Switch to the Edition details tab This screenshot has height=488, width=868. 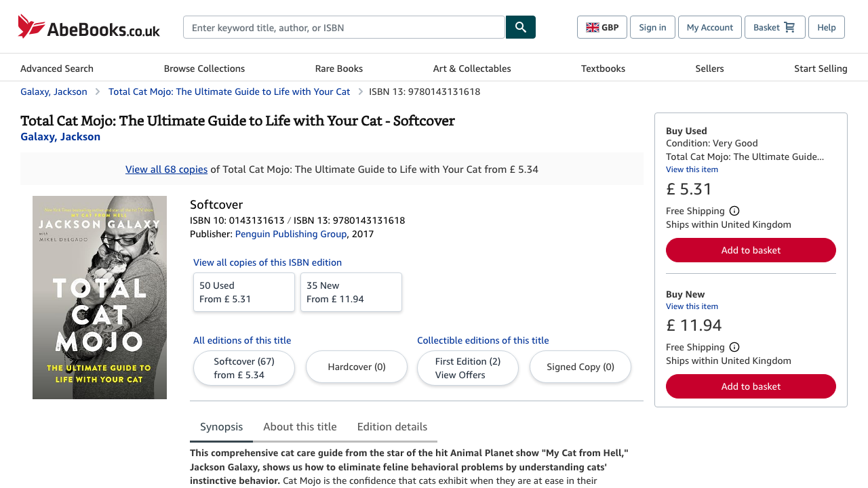coord(392,426)
